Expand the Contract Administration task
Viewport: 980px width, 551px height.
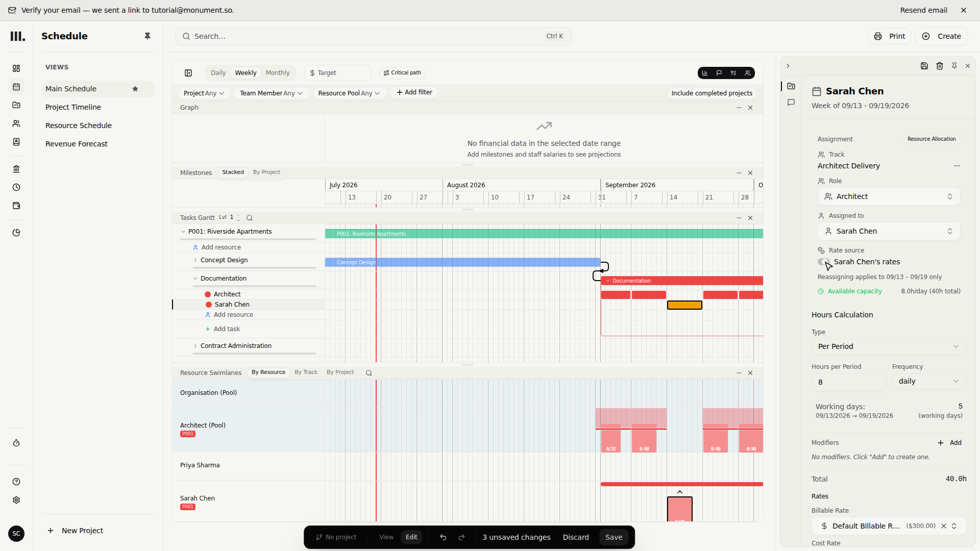195,346
